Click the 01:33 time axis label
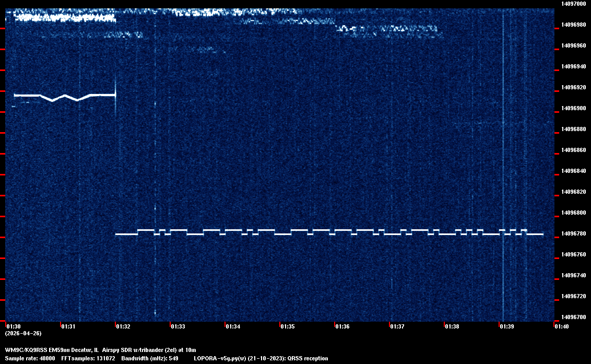The width and height of the screenshot is (591, 364). [x=178, y=326]
